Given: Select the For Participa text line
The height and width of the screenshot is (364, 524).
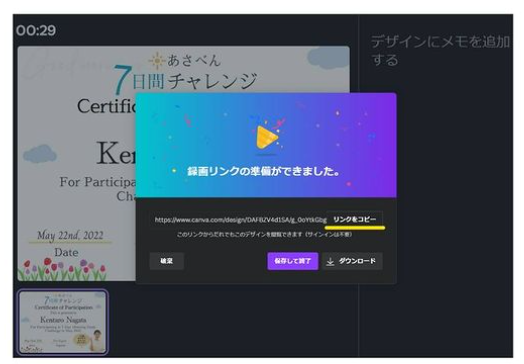Looking at the screenshot, I should pos(98,182).
